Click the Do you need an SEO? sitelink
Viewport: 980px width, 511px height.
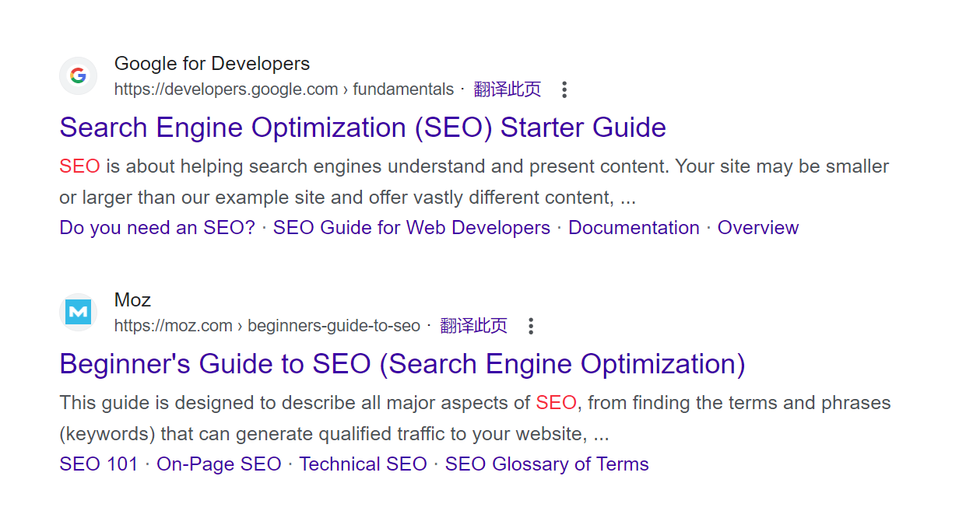(156, 227)
